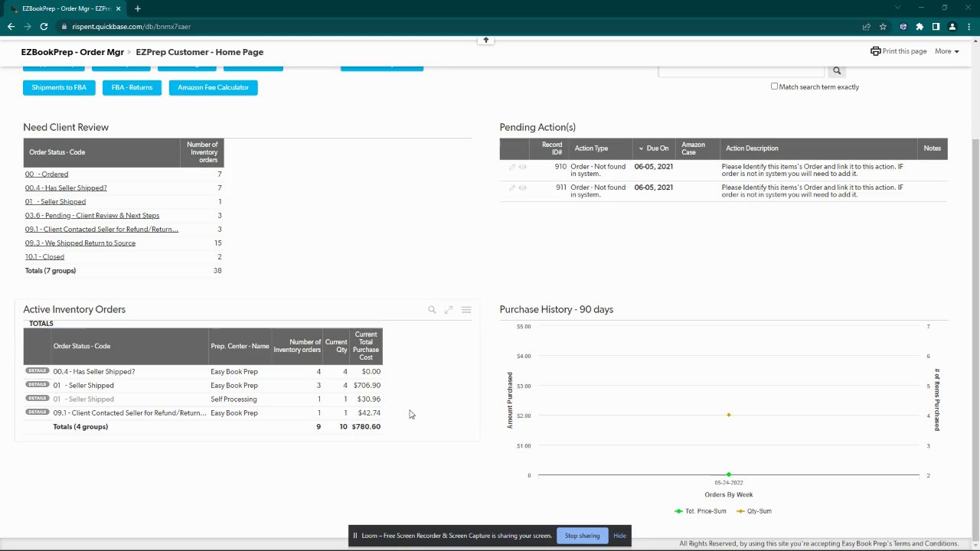
Task: Click the search magnifier button
Action: [x=837, y=70]
